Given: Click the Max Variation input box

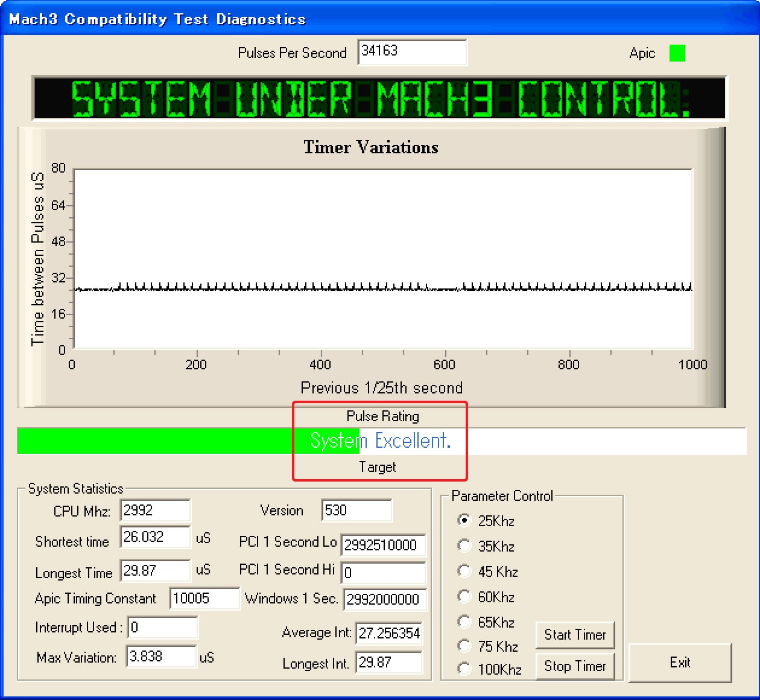Looking at the screenshot, I should tap(161, 657).
